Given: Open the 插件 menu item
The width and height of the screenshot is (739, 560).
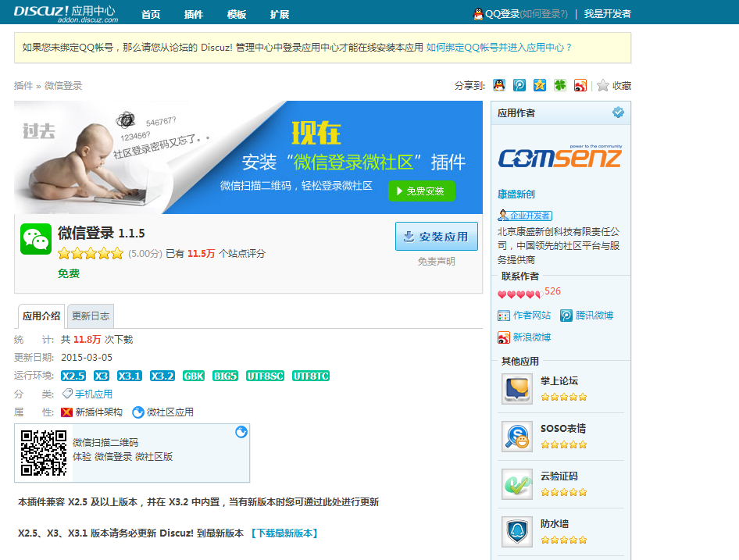Looking at the screenshot, I should [x=193, y=15].
